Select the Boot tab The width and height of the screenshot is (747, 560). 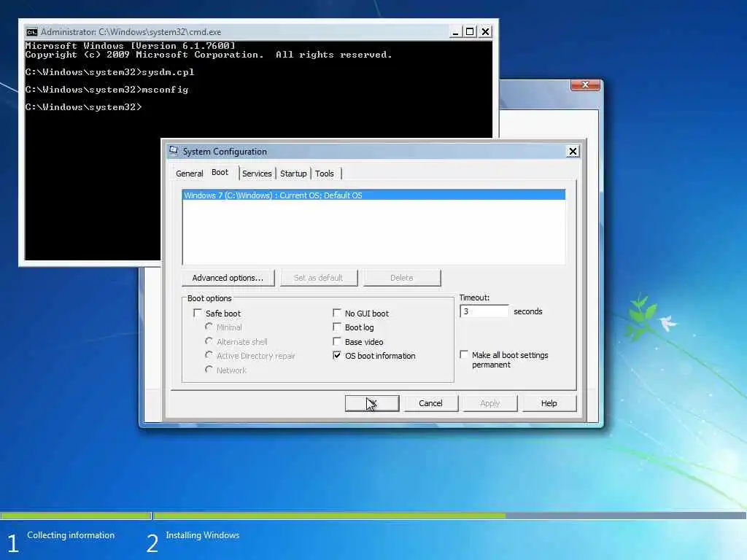[220, 172]
